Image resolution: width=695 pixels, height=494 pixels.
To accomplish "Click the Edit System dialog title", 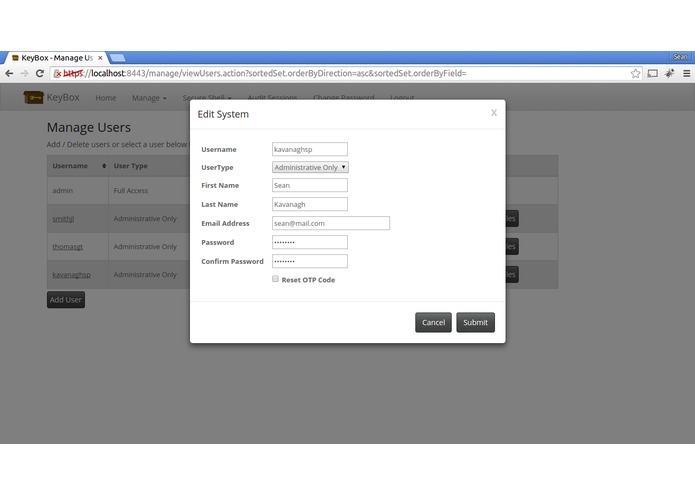I will pyautogui.click(x=223, y=114).
